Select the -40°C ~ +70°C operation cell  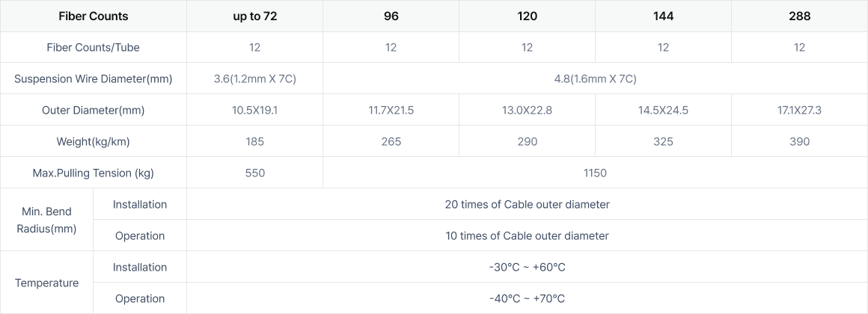[x=527, y=298]
